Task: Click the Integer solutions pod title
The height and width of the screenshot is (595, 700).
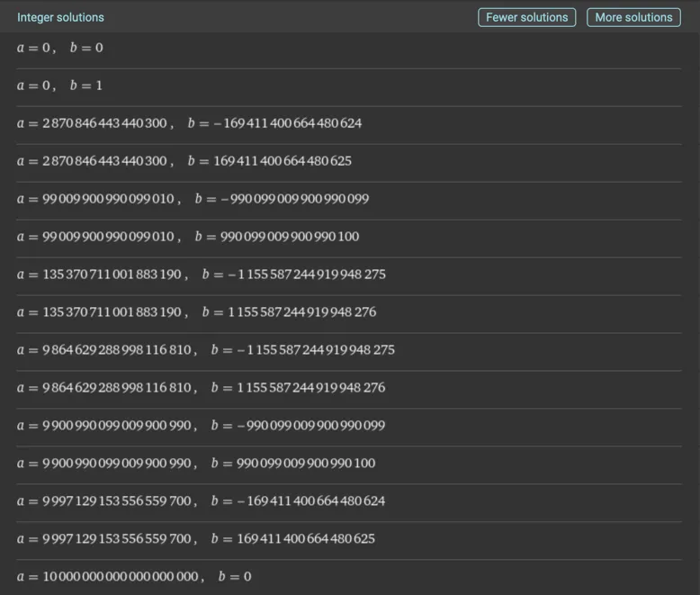Action: [x=60, y=17]
